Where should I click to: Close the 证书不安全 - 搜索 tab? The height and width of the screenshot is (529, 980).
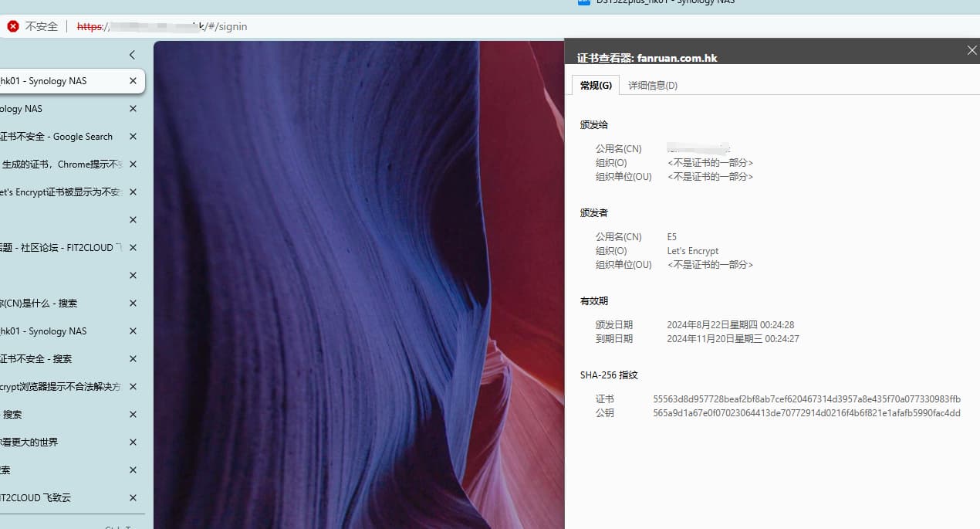(x=133, y=359)
